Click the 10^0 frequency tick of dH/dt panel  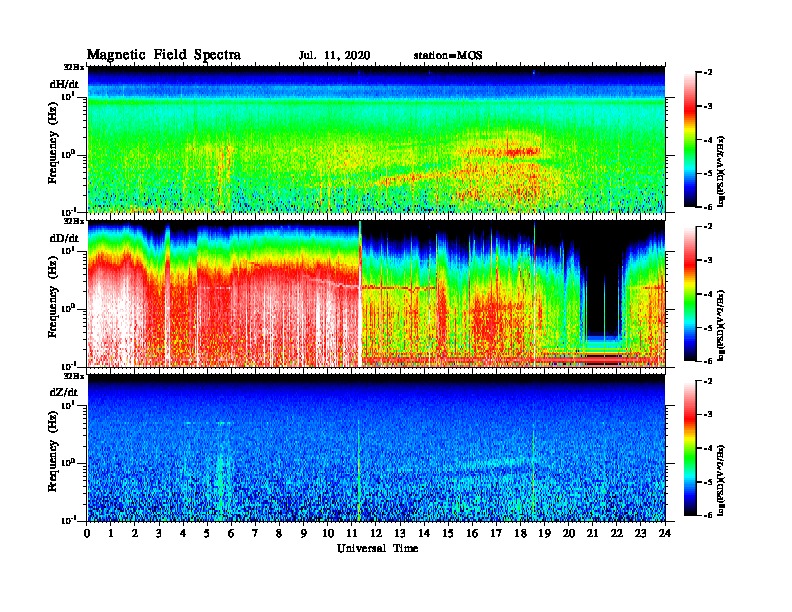tap(67, 154)
